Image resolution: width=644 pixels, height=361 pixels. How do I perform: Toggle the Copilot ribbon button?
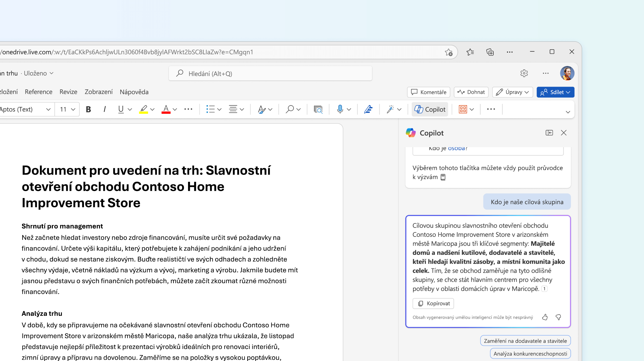(430, 109)
